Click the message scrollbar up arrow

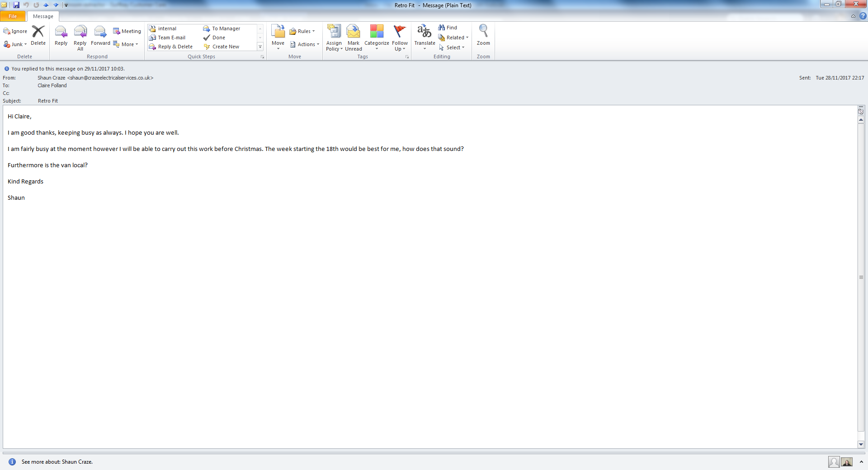coord(861,120)
